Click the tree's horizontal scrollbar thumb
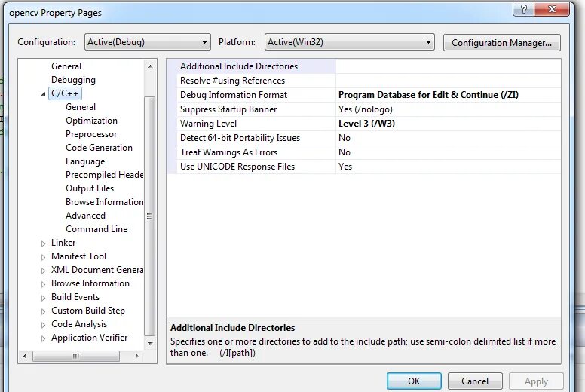 click(x=76, y=356)
